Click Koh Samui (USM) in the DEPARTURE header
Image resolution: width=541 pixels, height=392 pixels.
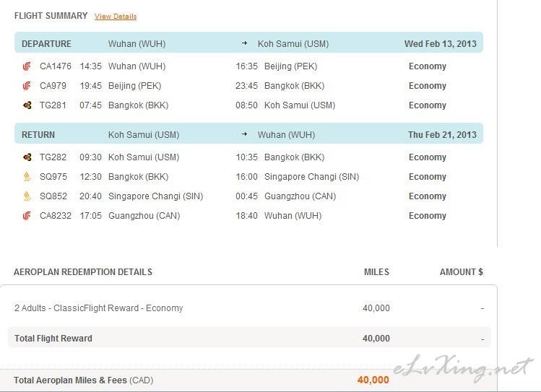coord(293,44)
